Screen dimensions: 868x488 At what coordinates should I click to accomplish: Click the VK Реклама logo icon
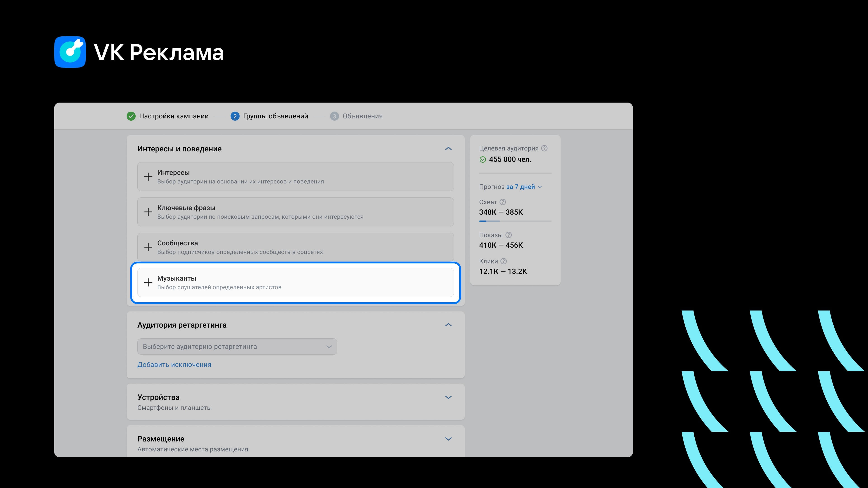(x=70, y=52)
